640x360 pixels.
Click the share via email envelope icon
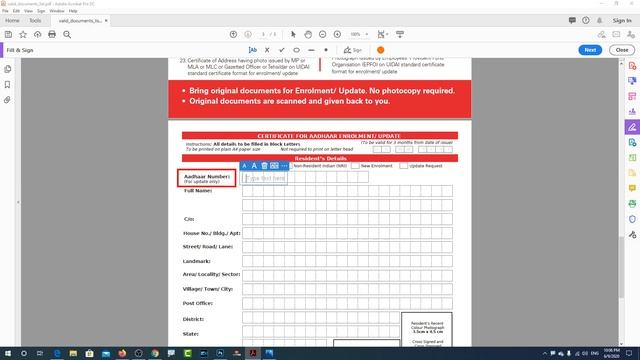pos(616,35)
